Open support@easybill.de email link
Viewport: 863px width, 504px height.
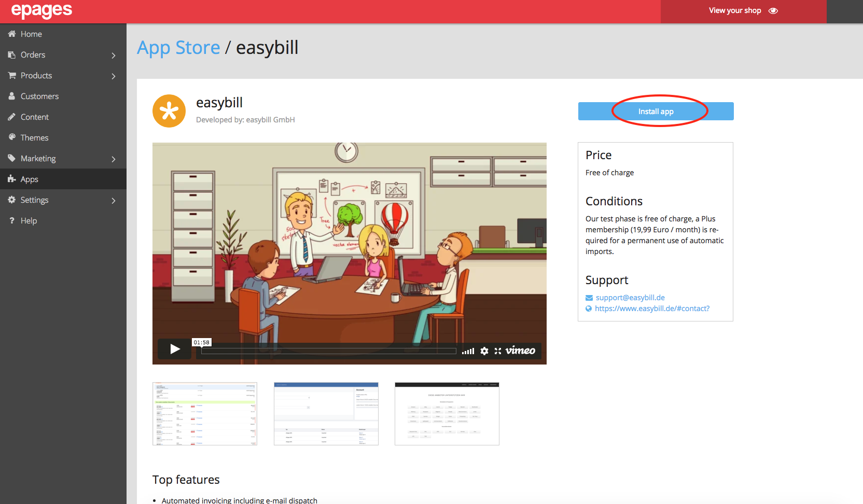(x=630, y=298)
